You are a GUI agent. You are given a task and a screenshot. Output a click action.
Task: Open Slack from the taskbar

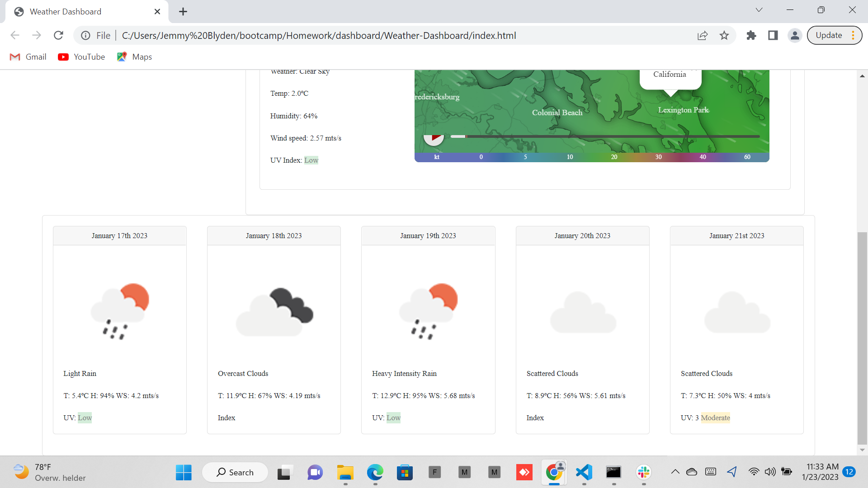click(644, 472)
